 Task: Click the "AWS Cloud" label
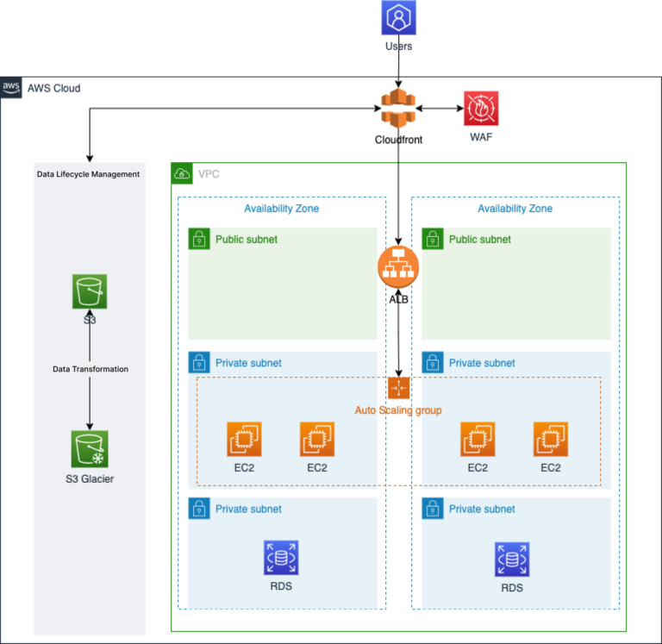click(x=54, y=88)
